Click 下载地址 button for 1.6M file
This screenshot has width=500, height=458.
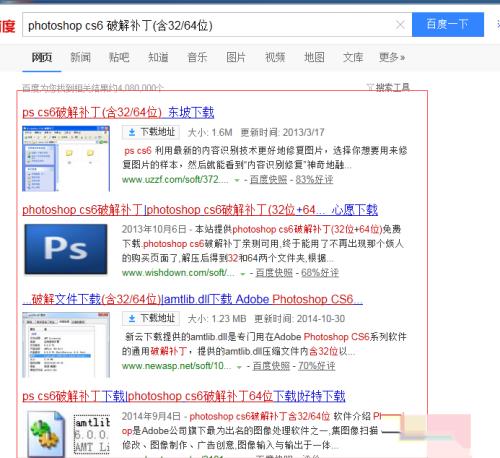click(x=151, y=132)
